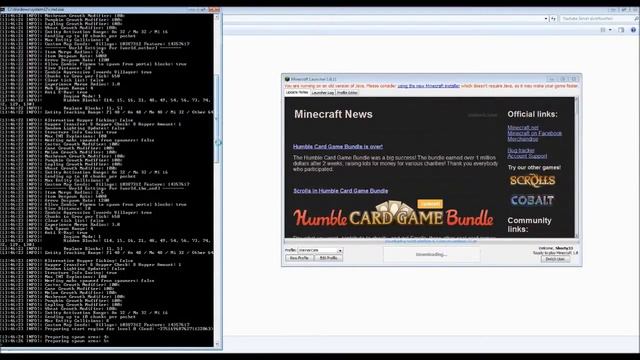This screenshot has width=640, height=360.
Task: Click the cmd.exe title bar icon
Action: (x=2, y=9)
